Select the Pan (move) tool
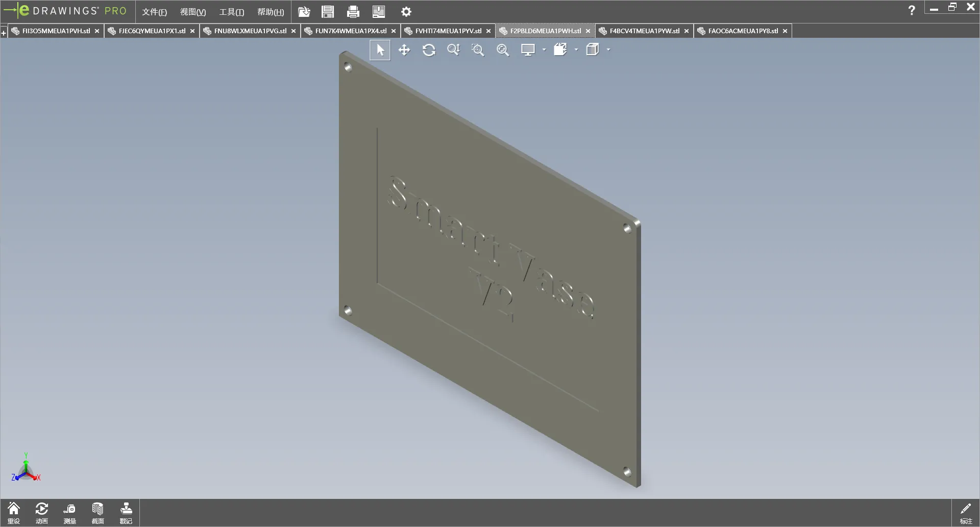This screenshot has height=527, width=980. 404,50
